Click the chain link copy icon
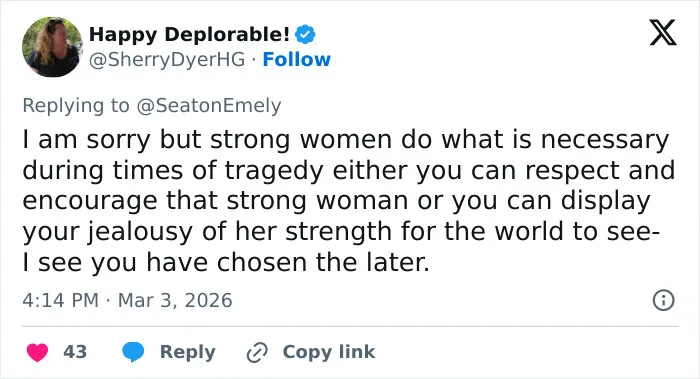The width and height of the screenshot is (700, 379). pyautogui.click(x=257, y=352)
